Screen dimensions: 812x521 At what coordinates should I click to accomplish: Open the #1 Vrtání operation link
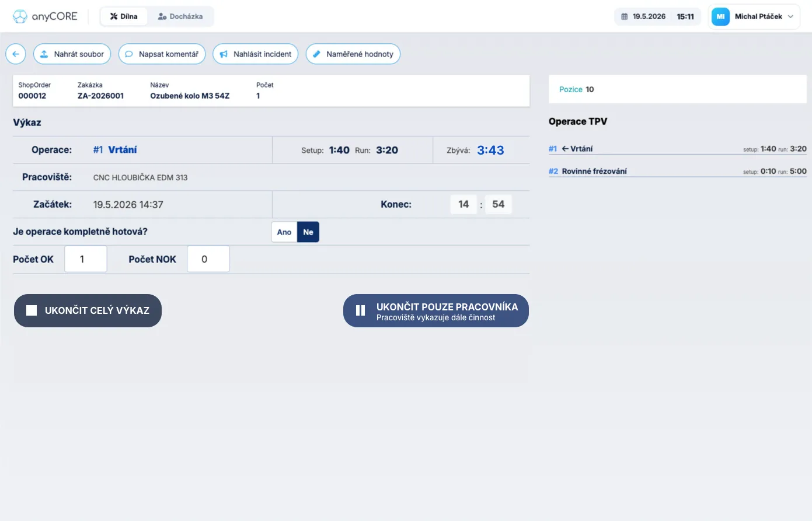coord(115,150)
